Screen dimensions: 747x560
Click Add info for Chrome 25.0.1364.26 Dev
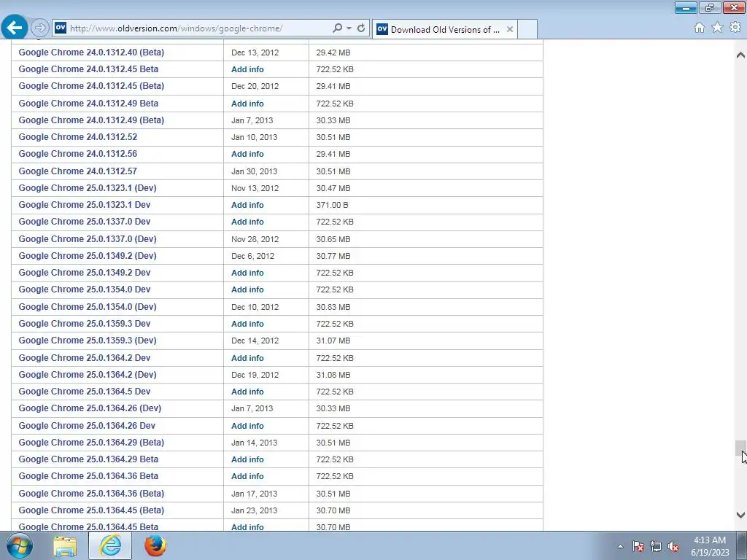pos(248,426)
